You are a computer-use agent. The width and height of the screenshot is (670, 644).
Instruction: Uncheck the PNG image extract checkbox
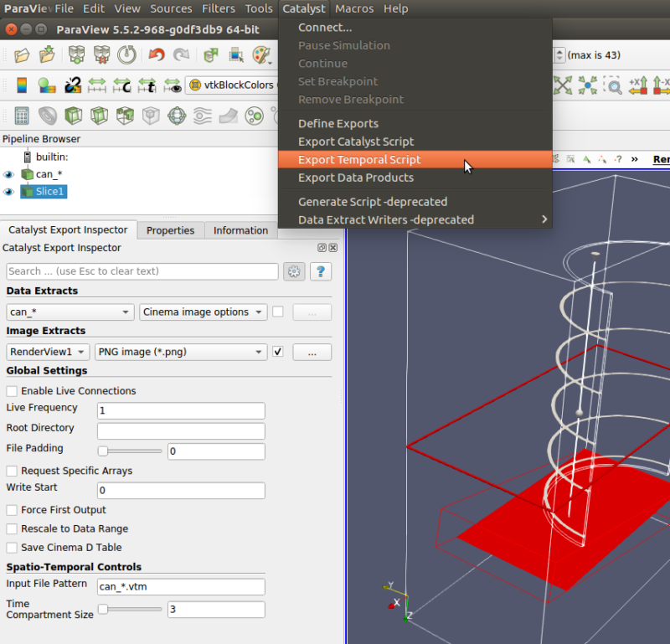(278, 352)
